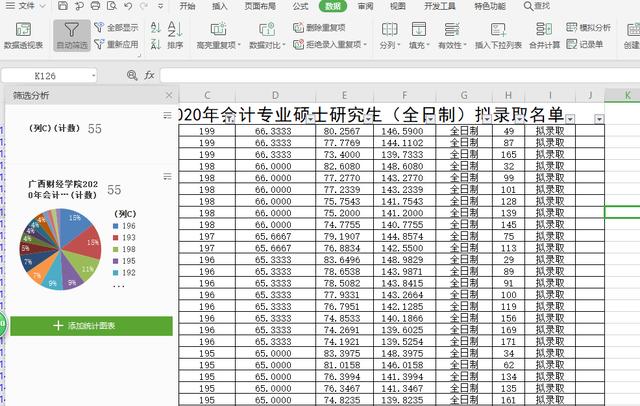Click the 自动筛选 (AutoFilter) funnel icon
640x406 pixels.
71,32
